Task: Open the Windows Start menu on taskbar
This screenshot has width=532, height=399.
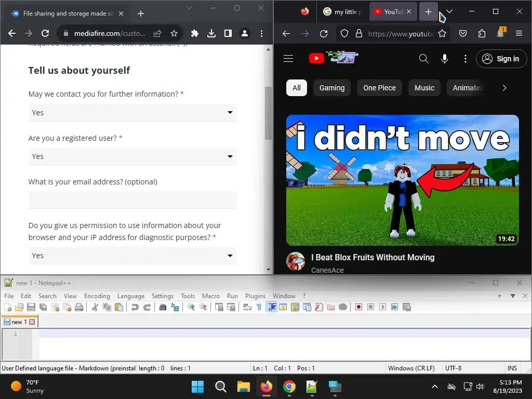Action: 197,387
